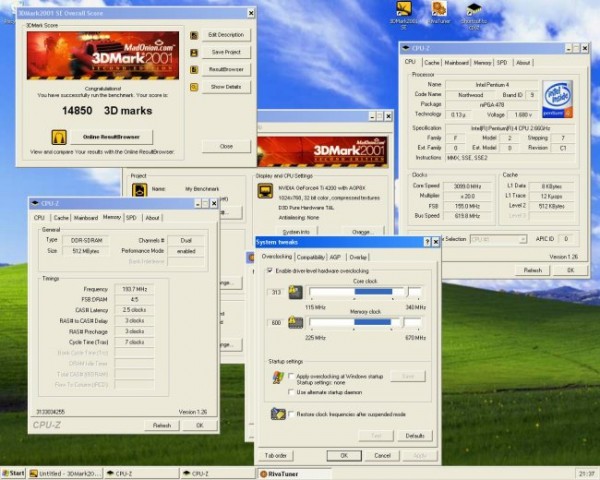Enable Restore clock frequencies after suspended mode

coord(291,414)
